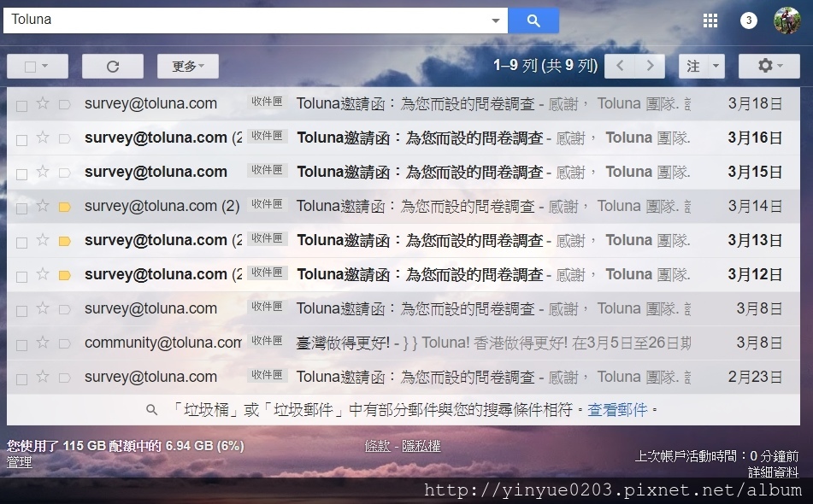This screenshot has height=504, width=813.
Task: Check the 3月16日 email checkbox
Action: [21, 140]
